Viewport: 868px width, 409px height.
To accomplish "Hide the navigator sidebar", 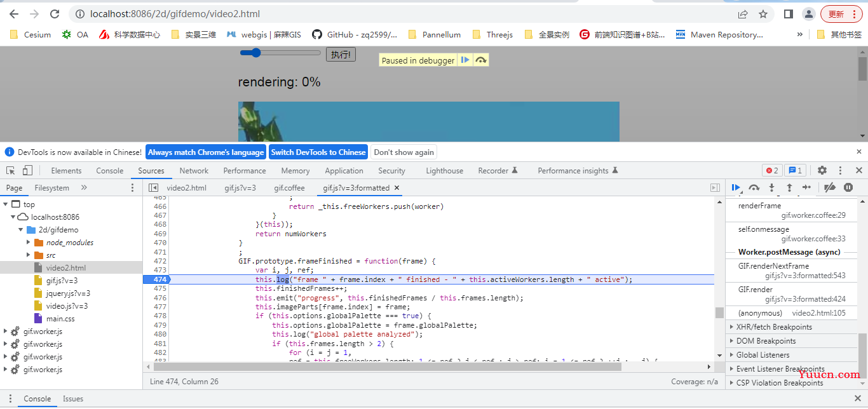I will coord(153,188).
